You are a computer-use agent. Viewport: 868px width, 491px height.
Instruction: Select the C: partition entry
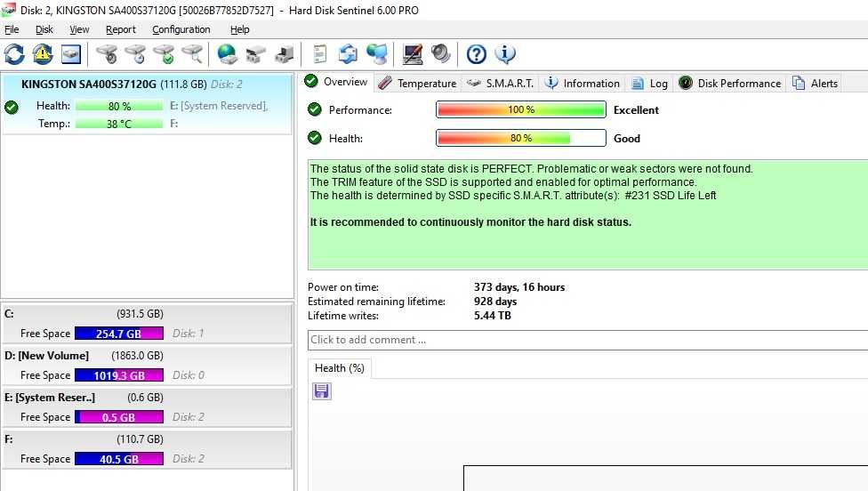click(x=147, y=323)
